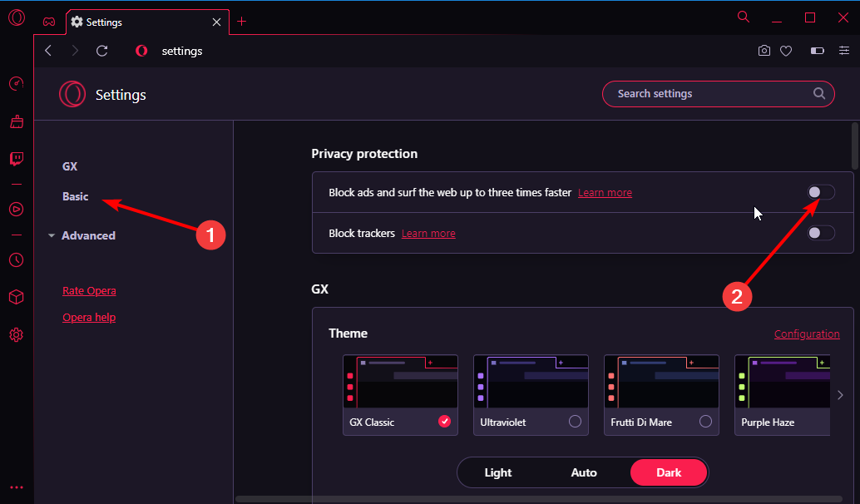
Task: Show more themes with right chevron
Action: click(840, 395)
